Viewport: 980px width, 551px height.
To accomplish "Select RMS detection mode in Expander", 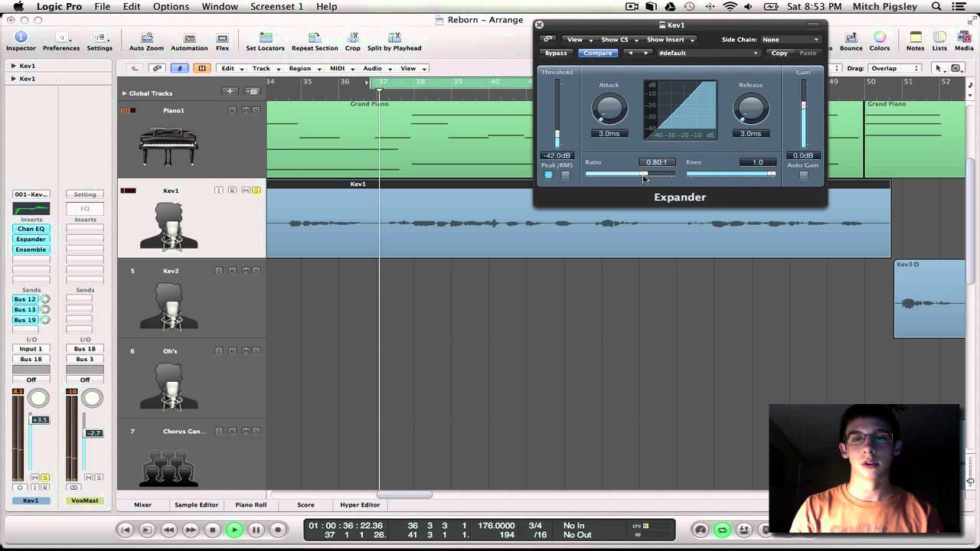I will pos(565,175).
